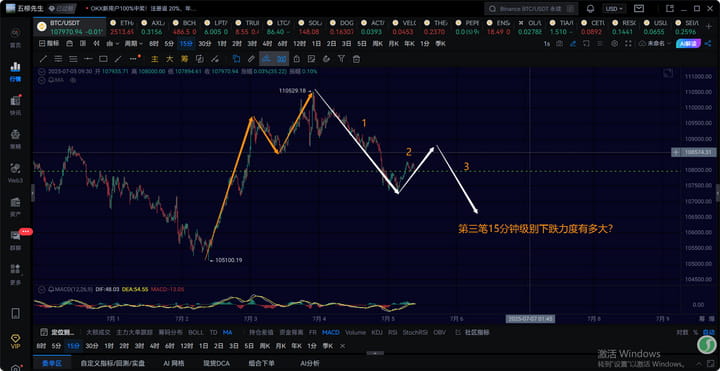Toggle the BOLL indicator on chart
This screenshot has width=720, height=371.
pos(196,332)
